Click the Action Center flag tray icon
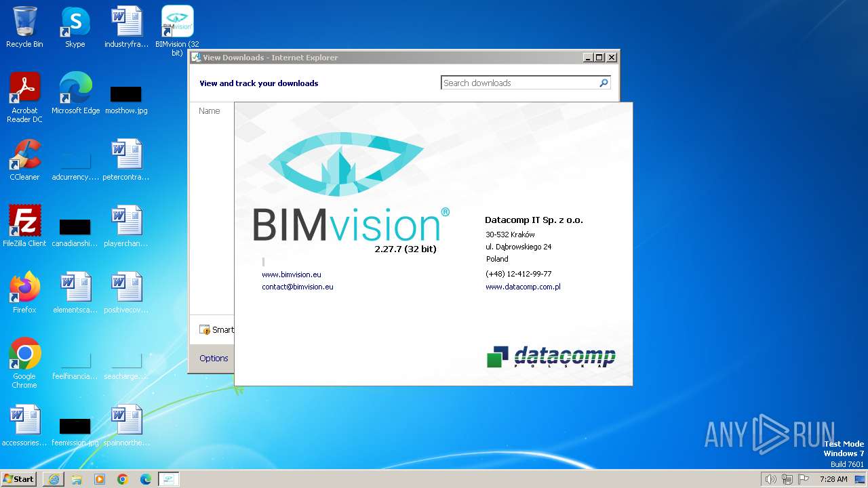 point(804,479)
